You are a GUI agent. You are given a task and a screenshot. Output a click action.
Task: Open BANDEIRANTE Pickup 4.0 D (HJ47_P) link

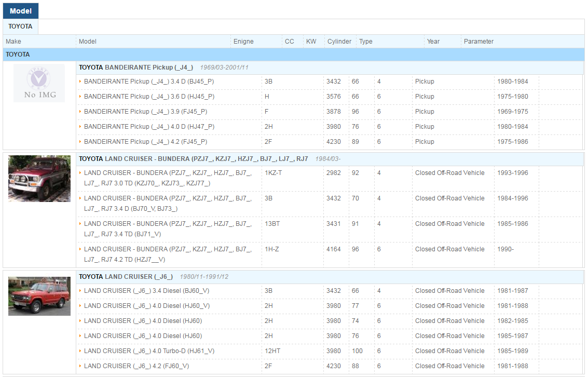149,126
